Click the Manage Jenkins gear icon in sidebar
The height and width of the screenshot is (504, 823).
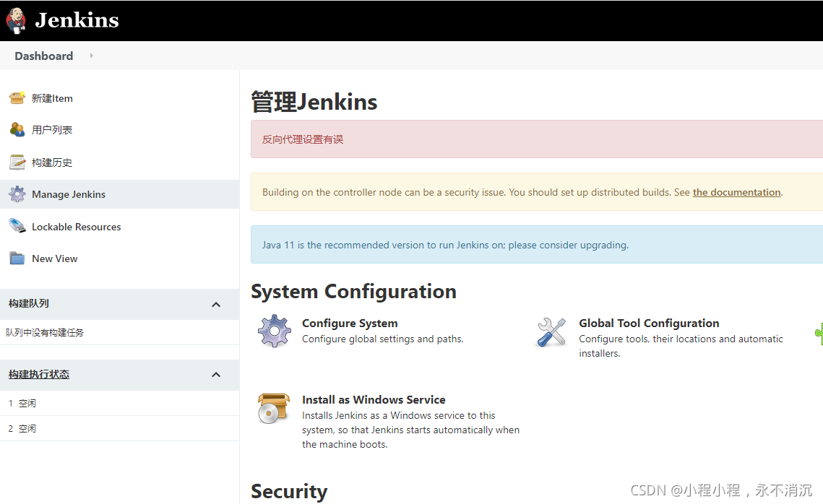coord(17,194)
